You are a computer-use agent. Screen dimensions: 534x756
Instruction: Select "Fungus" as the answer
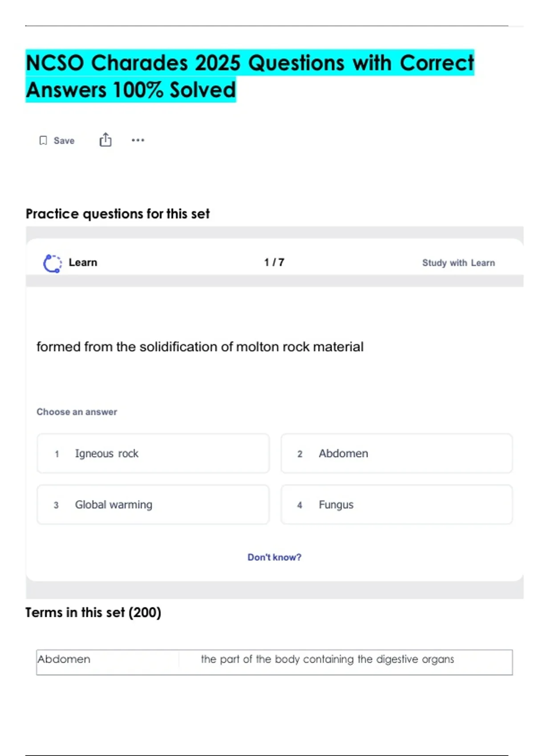click(396, 505)
